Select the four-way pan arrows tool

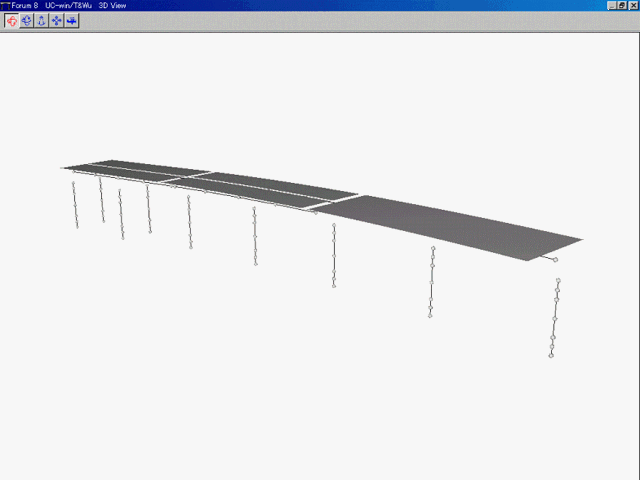coord(57,21)
